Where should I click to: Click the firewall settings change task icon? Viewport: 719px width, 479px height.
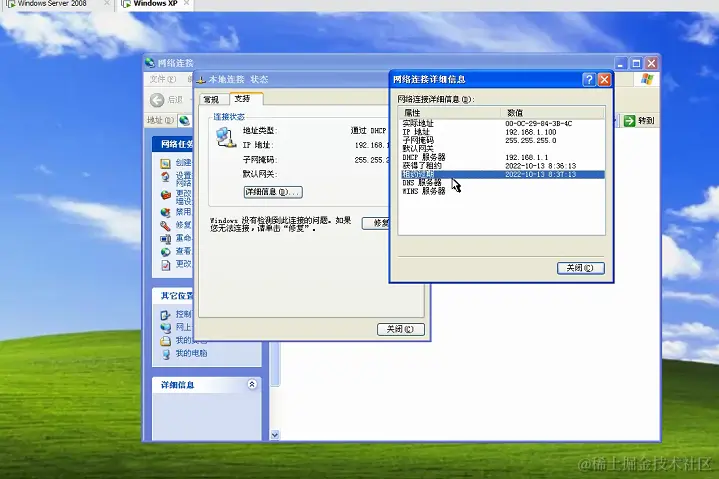coord(166,195)
